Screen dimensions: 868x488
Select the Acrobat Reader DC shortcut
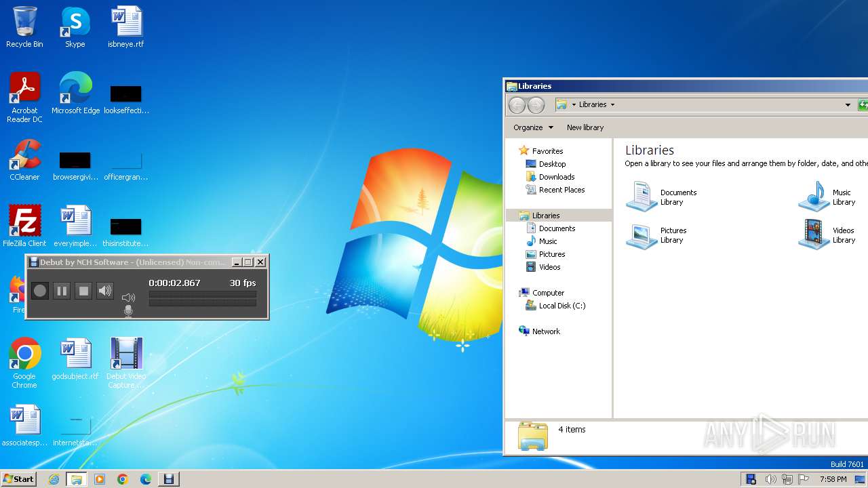[24, 98]
